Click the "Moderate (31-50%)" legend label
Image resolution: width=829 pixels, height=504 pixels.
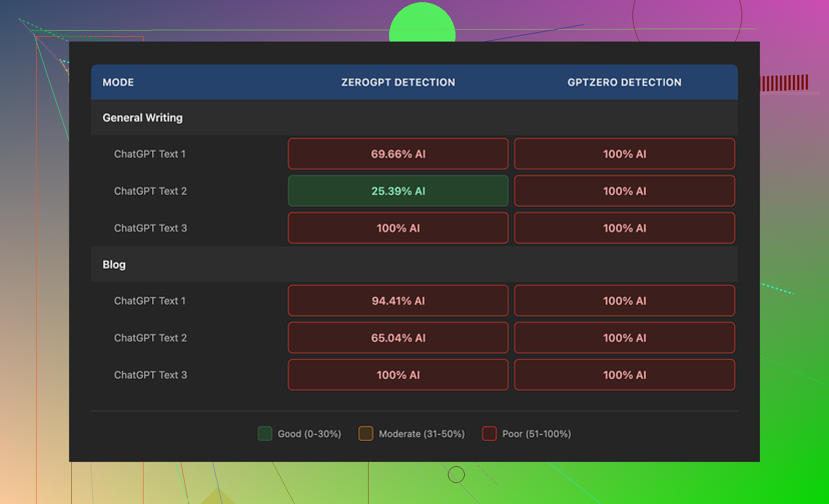pyautogui.click(x=422, y=434)
